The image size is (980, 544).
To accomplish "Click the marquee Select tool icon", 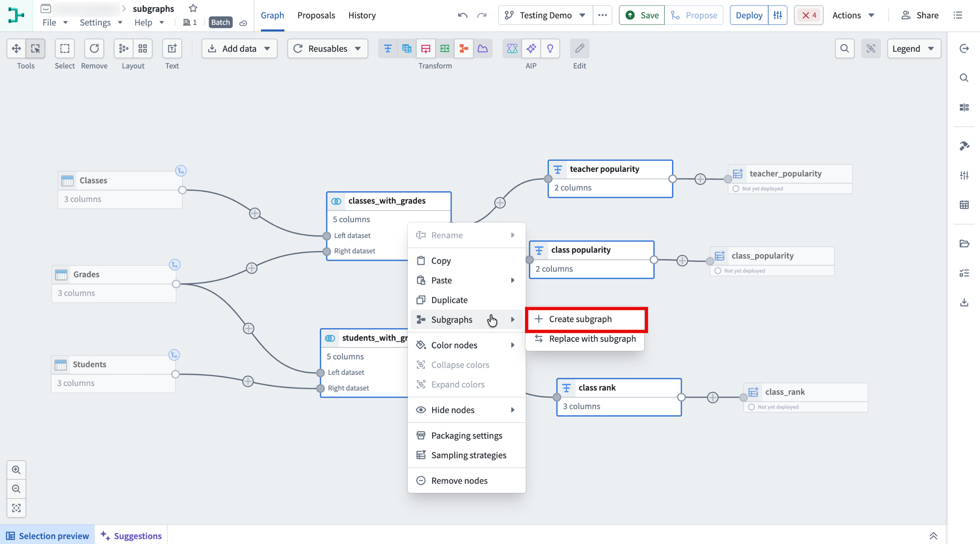I will 65,48.
